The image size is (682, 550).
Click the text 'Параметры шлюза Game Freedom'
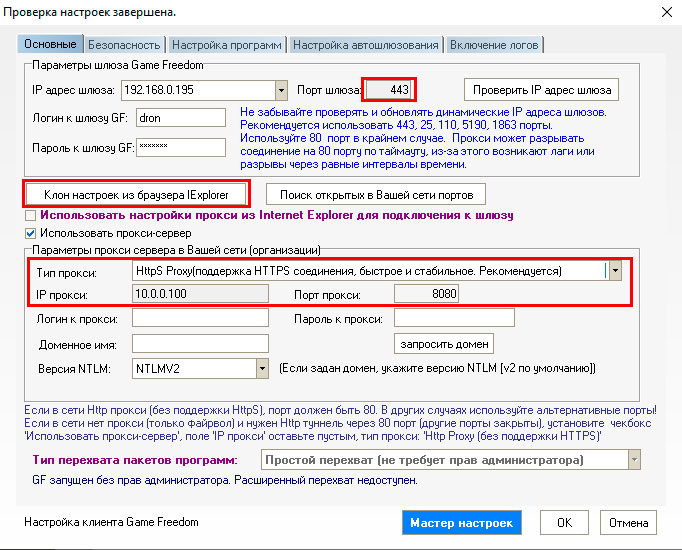pos(118,65)
